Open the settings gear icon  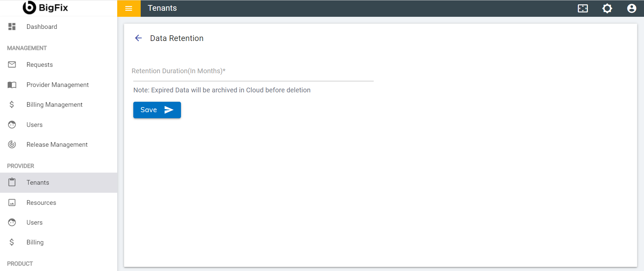607,8
